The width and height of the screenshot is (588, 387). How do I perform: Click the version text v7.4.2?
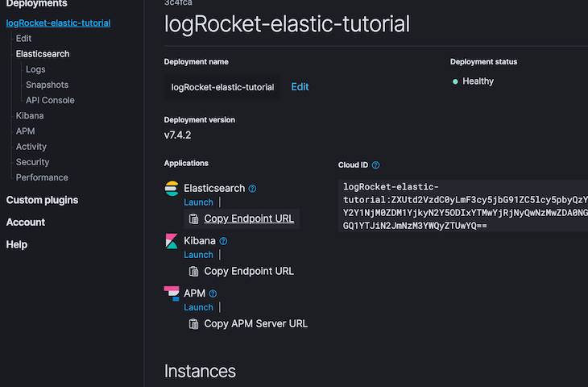[x=177, y=135]
